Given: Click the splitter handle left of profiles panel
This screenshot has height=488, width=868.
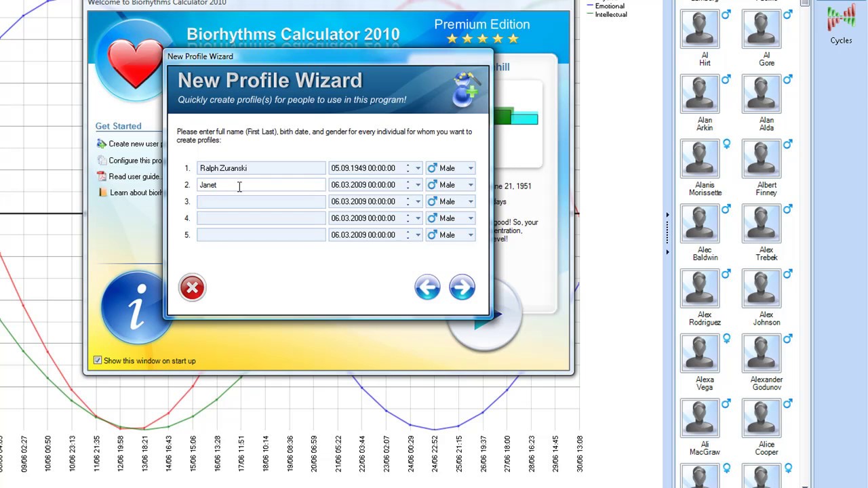Looking at the screenshot, I should (667, 233).
